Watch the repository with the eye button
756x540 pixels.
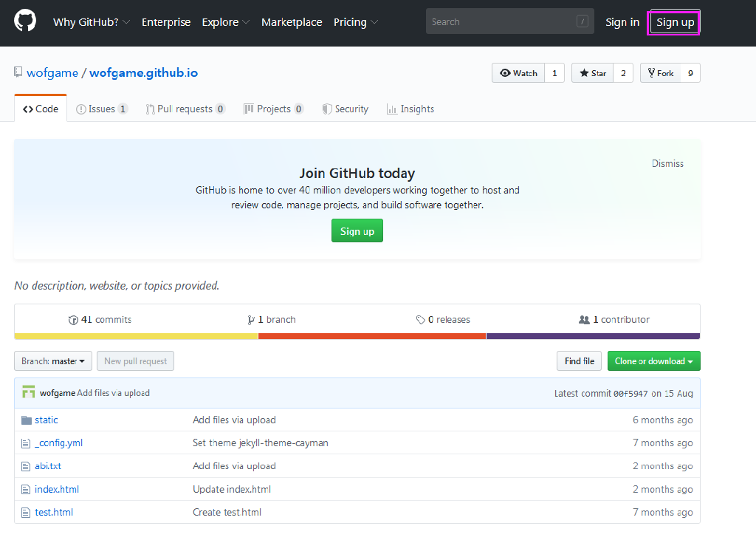tap(518, 73)
